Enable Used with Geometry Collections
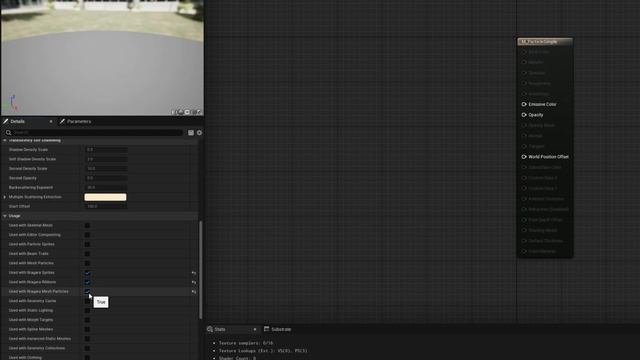This screenshot has width=640, height=360. (x=87, y=348)
